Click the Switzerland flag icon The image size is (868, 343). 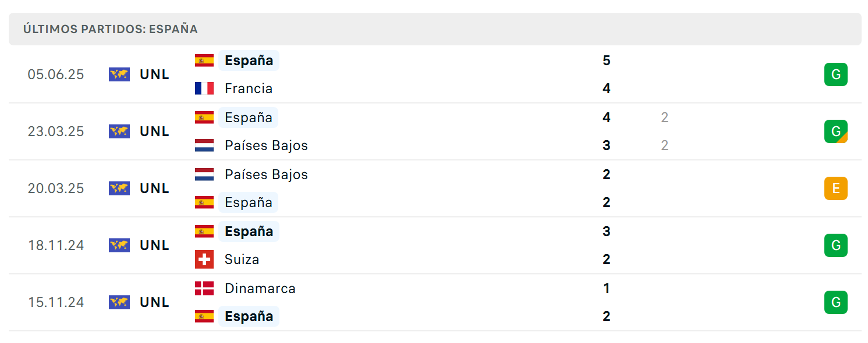click(204, 259)
